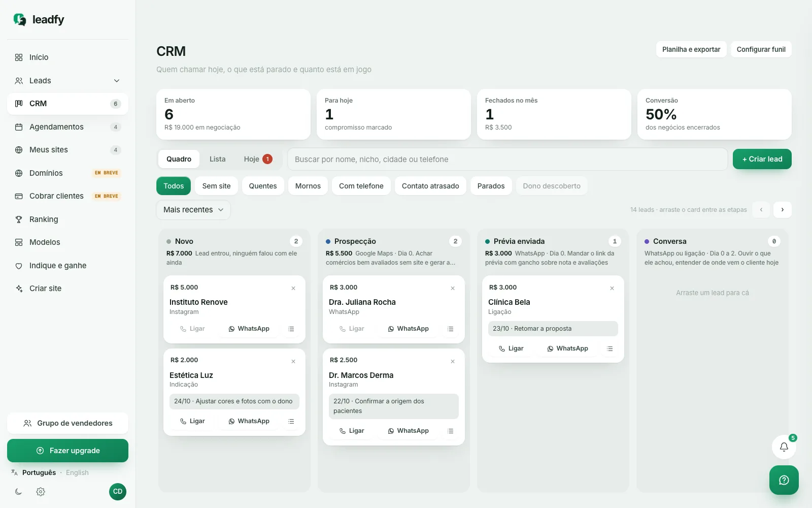Click WhatsApp on Dra. Juliana Rocha card
812x508 pixels.
408,329
